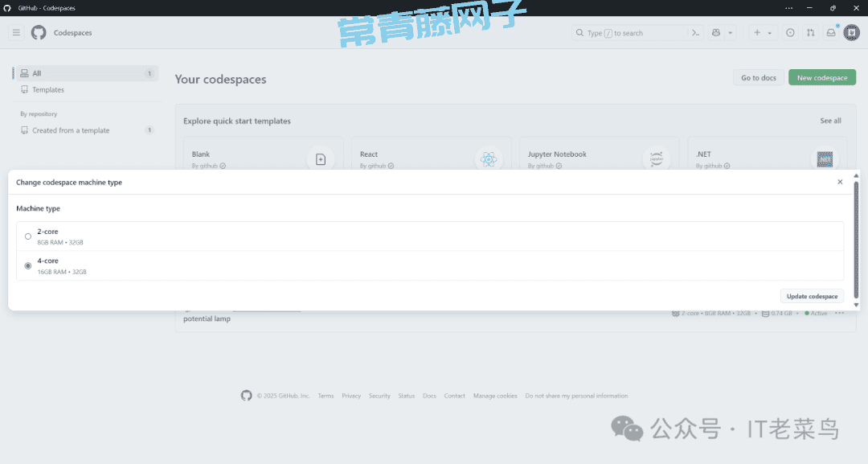This screenshot has width=868, height=464.
Task: Select the Jupyter Notebook template icon
Action: 657,159
